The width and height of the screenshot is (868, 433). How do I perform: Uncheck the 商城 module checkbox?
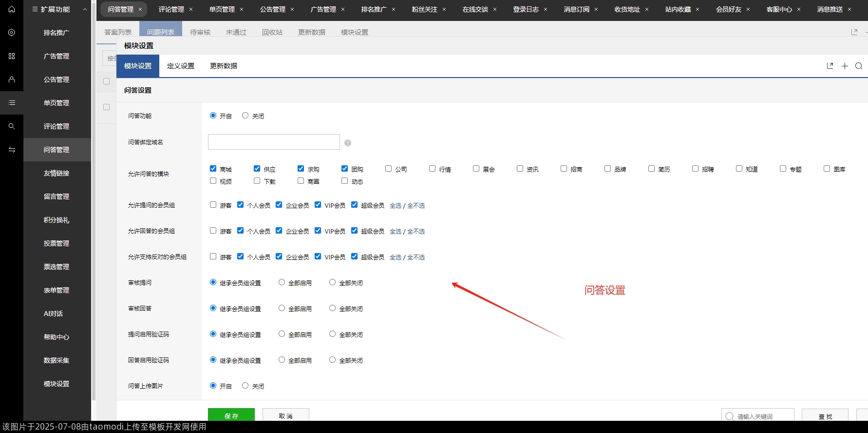coord(213,169)
